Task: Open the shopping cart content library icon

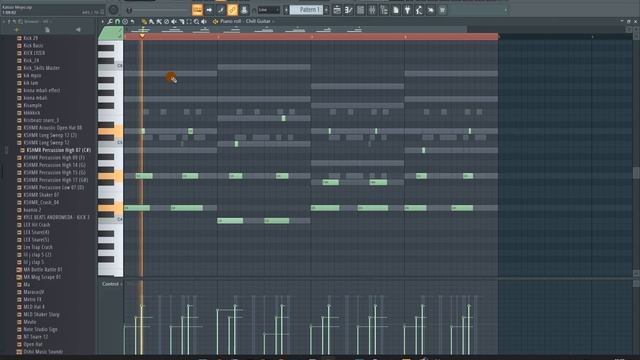Action: pos(442,10)
